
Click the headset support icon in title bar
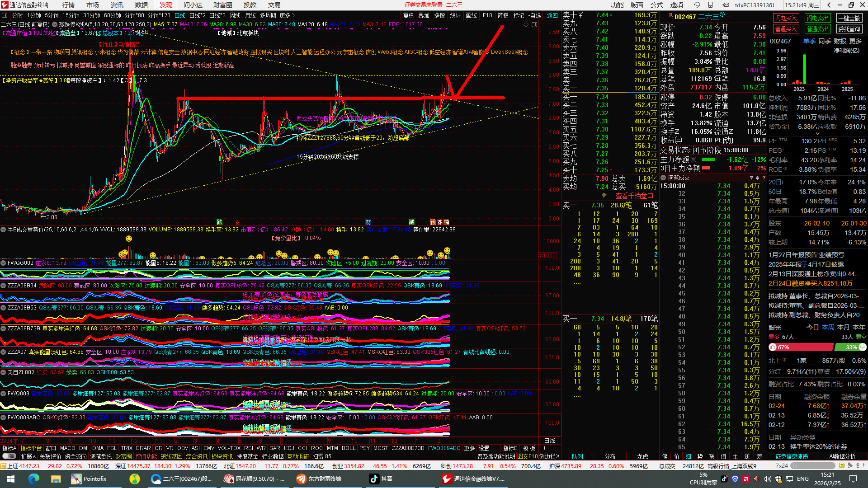[x=697, y=5]
